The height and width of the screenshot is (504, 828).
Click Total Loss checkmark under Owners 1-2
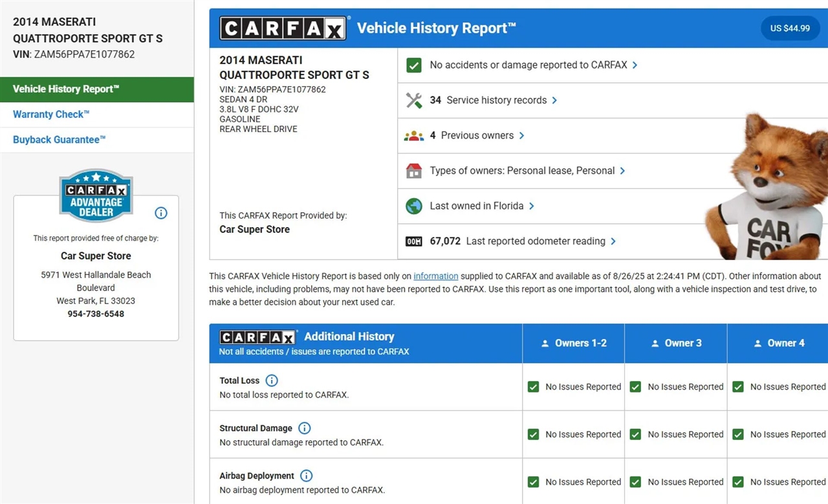click(533, 387)
